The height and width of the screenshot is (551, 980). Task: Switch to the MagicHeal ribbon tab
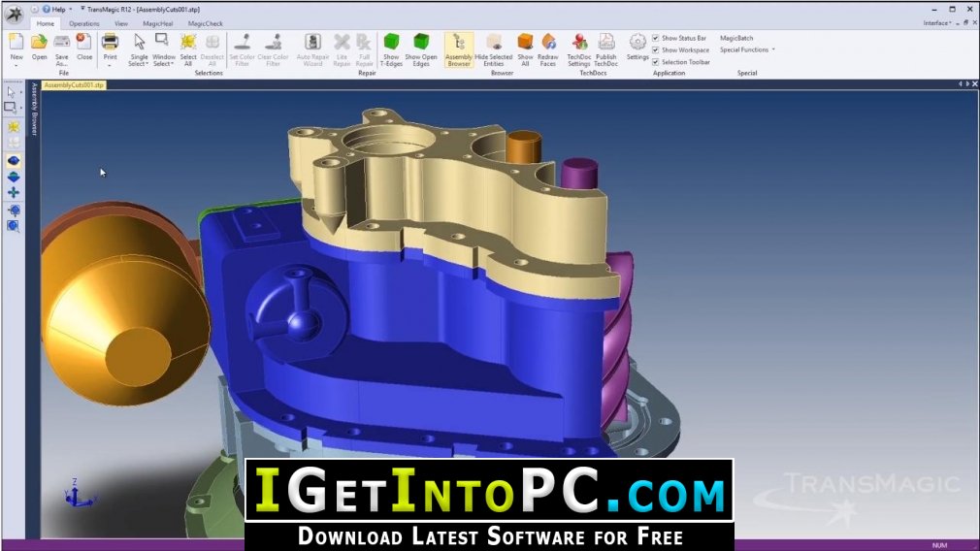157,23
